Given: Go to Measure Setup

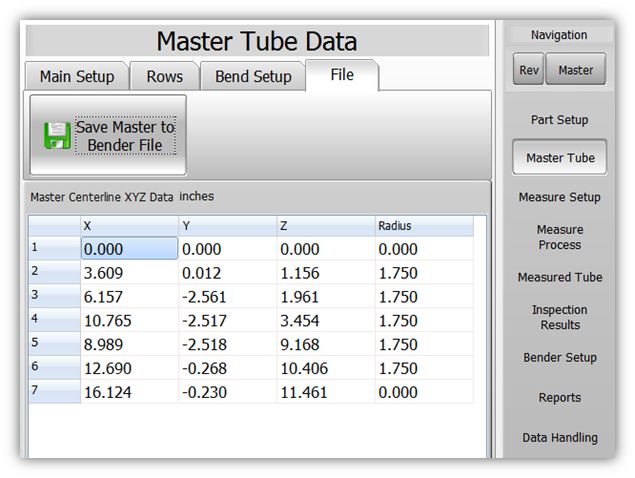Looking at the screenshot, I should pos(559,197).
